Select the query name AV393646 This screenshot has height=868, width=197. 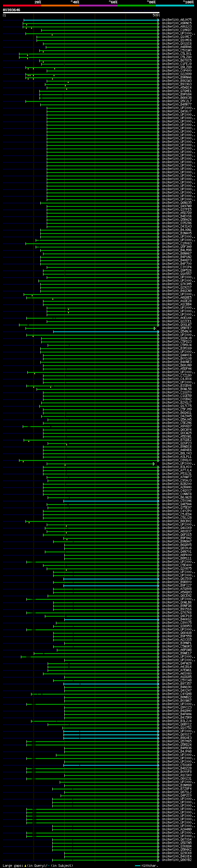11,10
